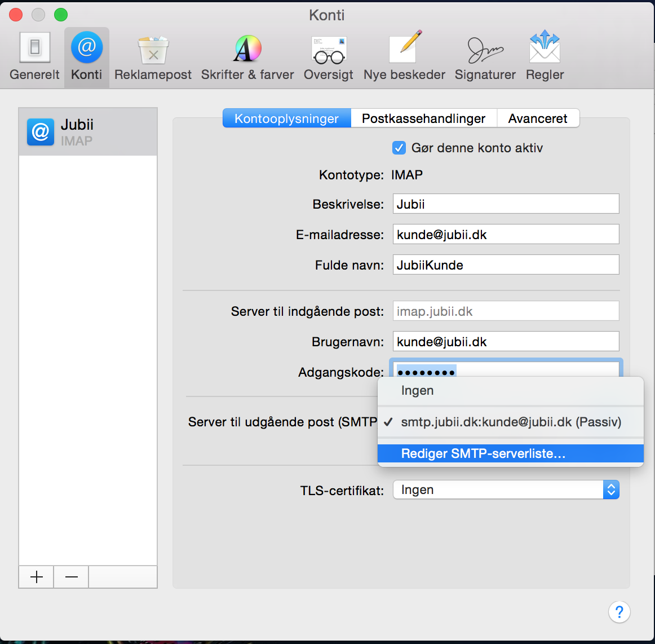Switch to Postkassehandlinger tab
The height and width of the screenshot is (644, 655).
[423, 118]
